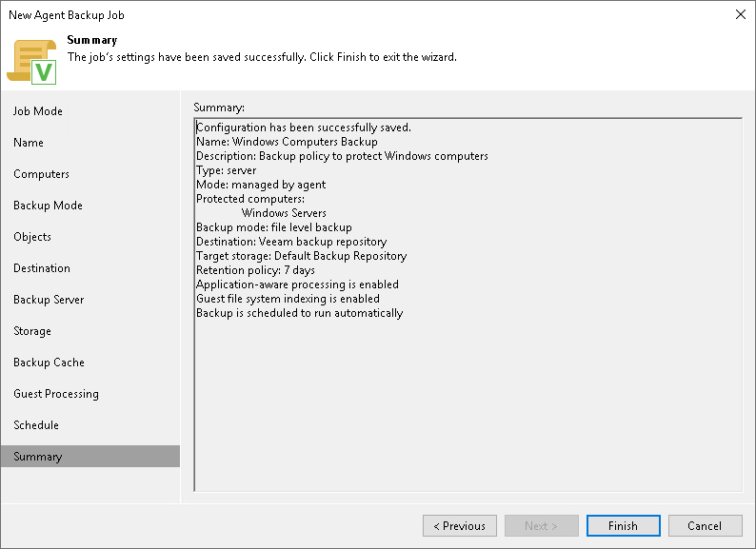Click 'Target storage: Default Backup Repository' line

coord(301,256)
